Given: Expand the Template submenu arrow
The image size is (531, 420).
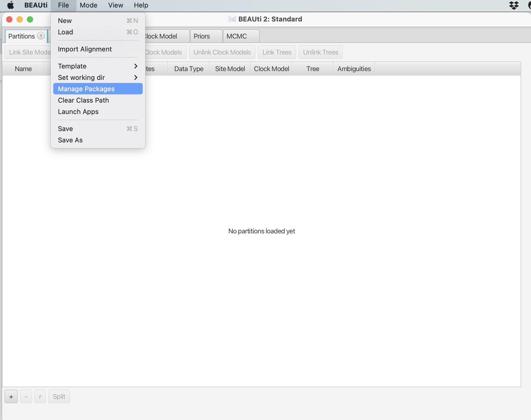Looking at the screenshot, I should pyautogui.click(x=135, y=66).
